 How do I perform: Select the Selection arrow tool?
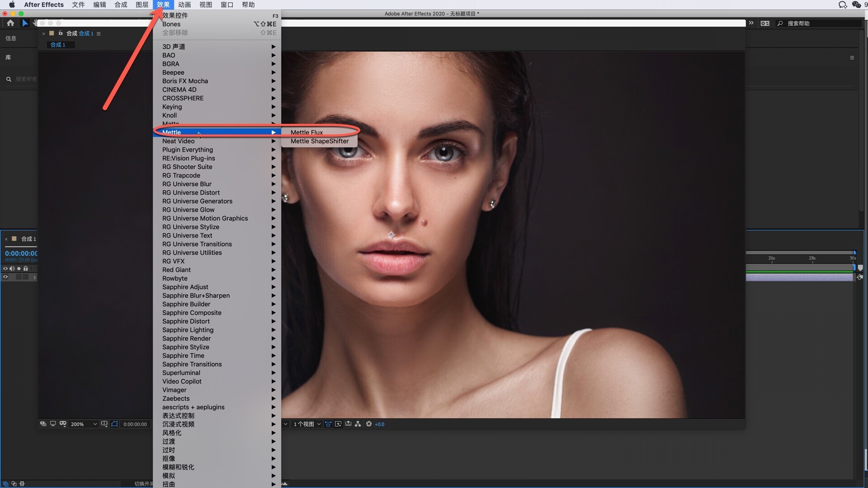(25, 23)
